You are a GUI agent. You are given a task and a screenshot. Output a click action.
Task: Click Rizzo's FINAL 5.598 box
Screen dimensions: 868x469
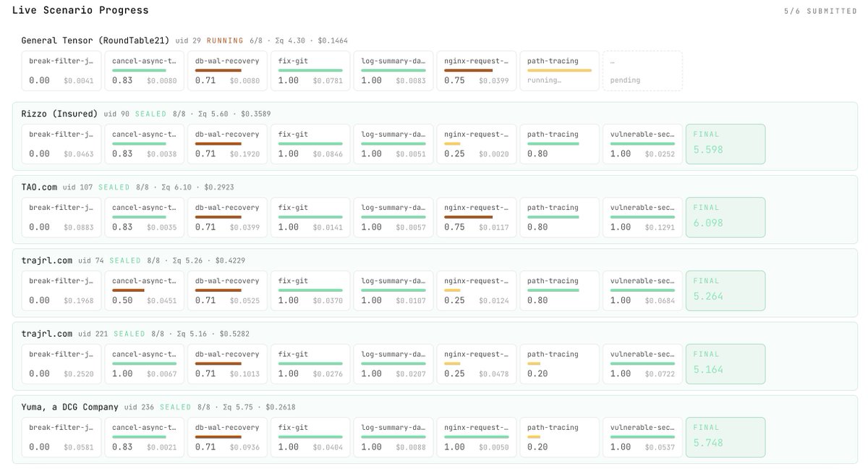(726, 144)
